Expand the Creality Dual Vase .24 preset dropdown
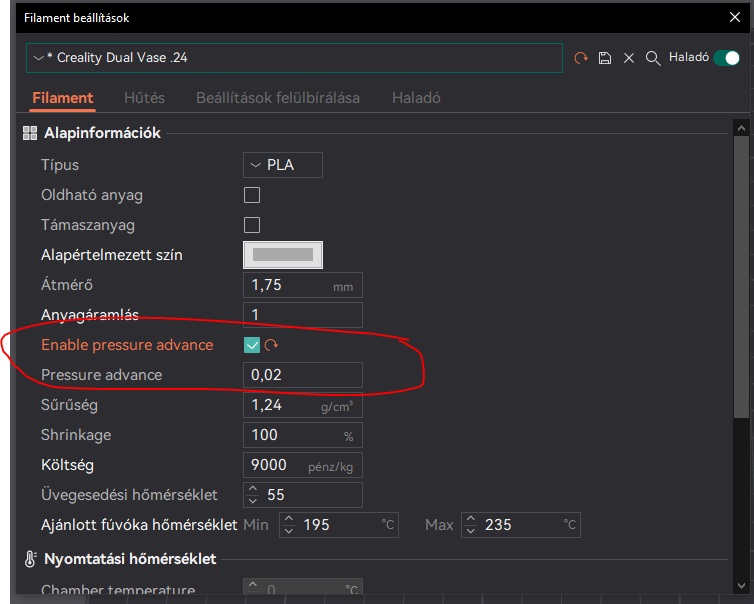 (294, 58)
